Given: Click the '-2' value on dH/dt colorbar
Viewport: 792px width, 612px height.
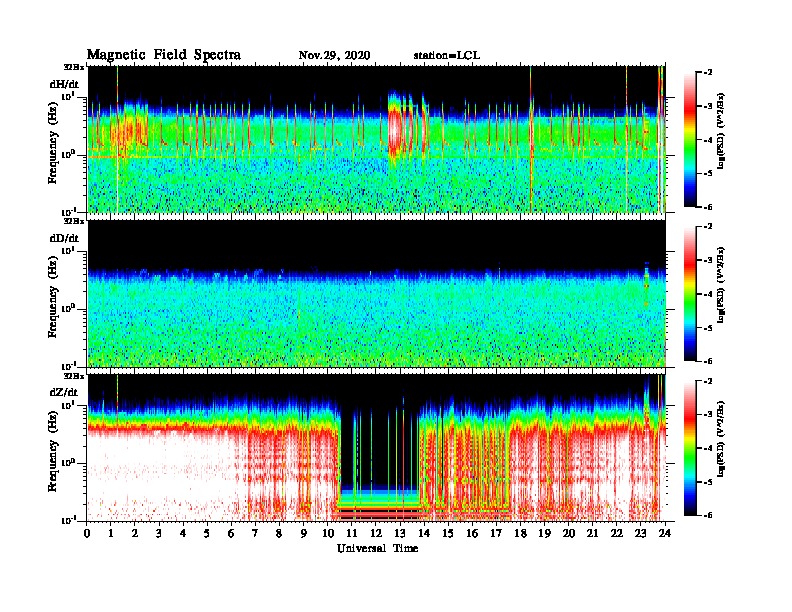Looking at the screenshot, I should (708, 73).
